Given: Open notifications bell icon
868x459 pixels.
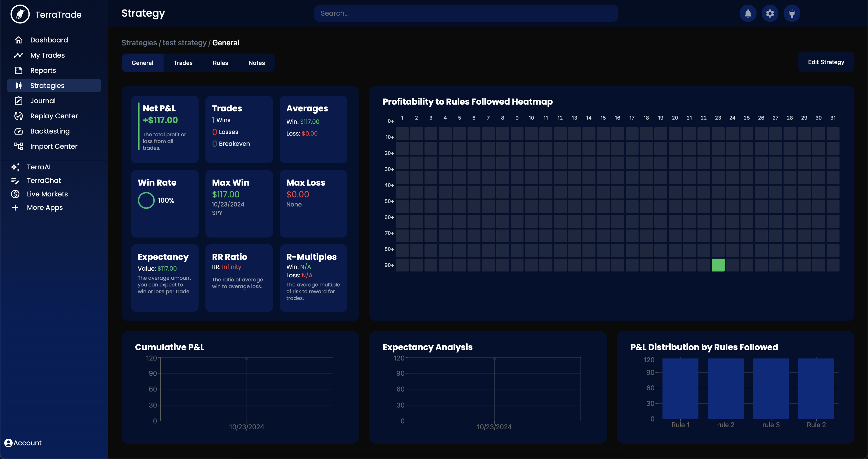Looking at the screenshot, I should tap(748, 14).
